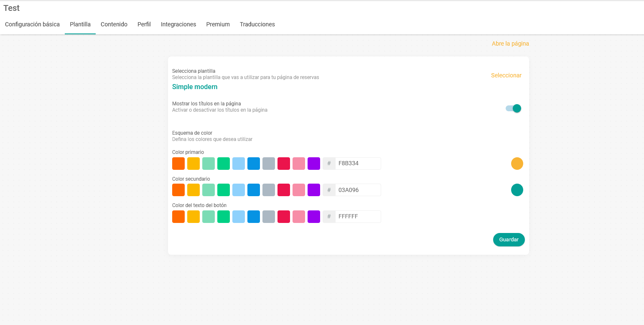Pick orange swatch for Color primario

click(178, 164)
